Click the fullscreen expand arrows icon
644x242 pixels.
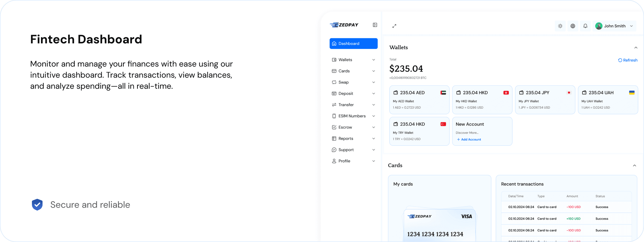click(394, 26)
